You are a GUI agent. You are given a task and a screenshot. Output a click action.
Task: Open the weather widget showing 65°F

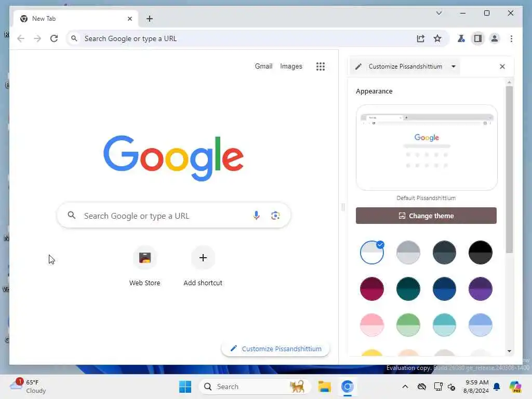click(x=28, y=387)
